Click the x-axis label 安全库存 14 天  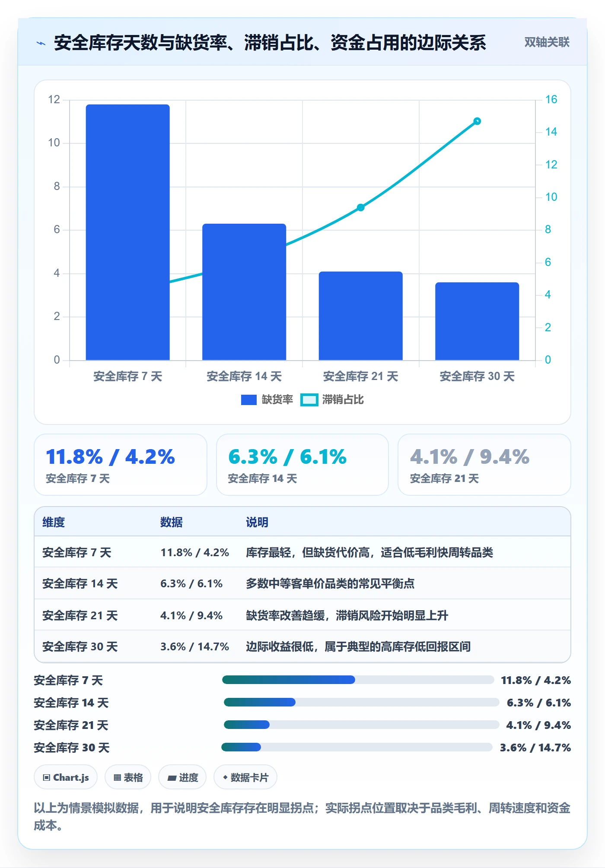[244, 377]
